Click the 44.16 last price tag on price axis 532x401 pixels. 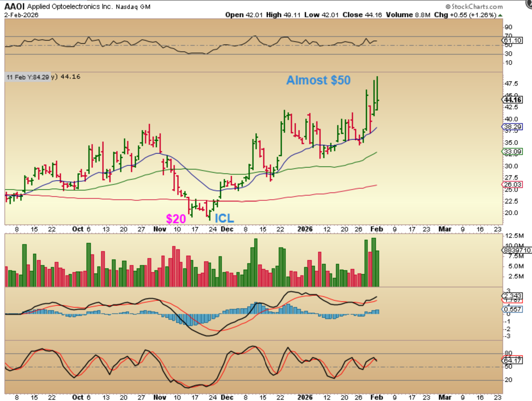tap(513, 100)
